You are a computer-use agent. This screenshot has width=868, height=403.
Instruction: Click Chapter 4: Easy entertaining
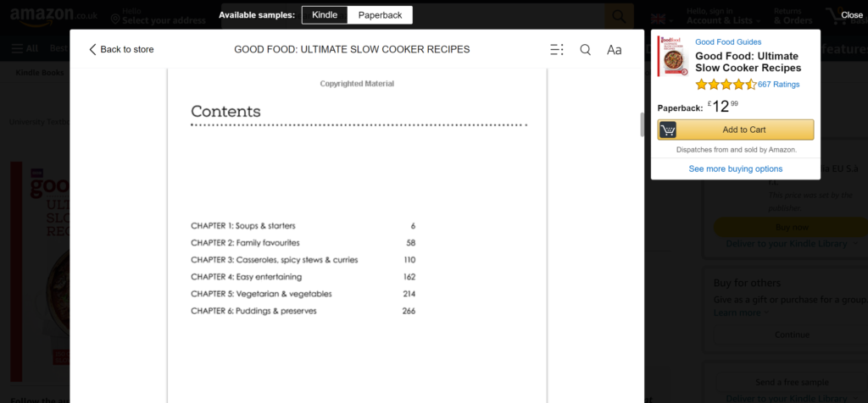tap(247, 277)
